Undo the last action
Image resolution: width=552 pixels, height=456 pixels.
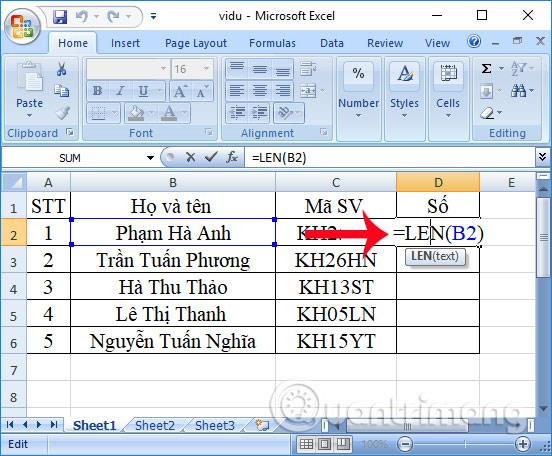click(82, 17)
